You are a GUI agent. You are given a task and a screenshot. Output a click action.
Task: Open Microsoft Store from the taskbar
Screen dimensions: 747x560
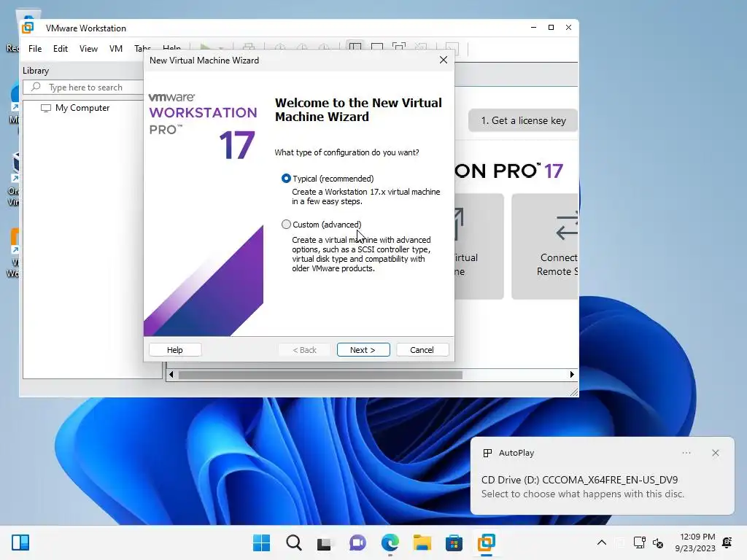(x=454, y=542)
